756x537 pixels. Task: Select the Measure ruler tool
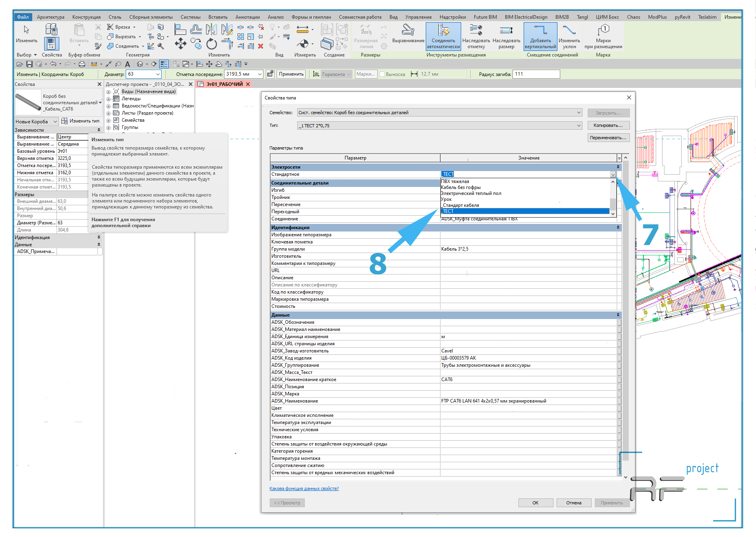click(302, 29)
